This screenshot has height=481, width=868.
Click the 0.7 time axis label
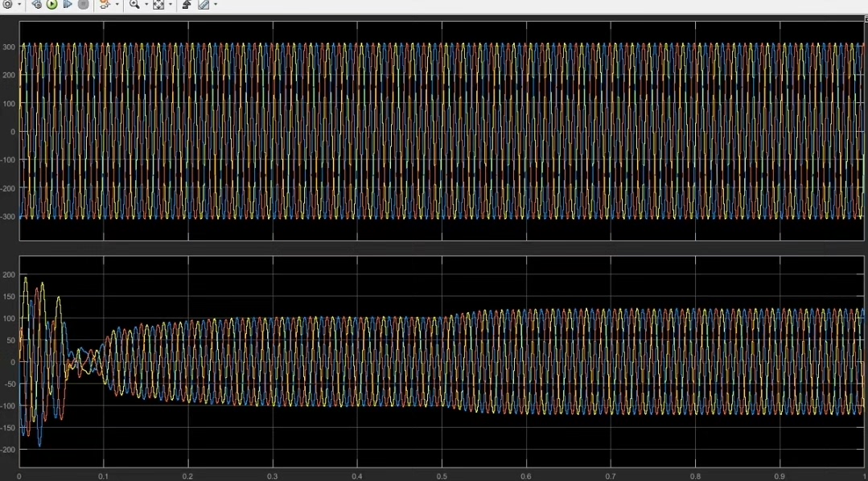click(611, 476)
